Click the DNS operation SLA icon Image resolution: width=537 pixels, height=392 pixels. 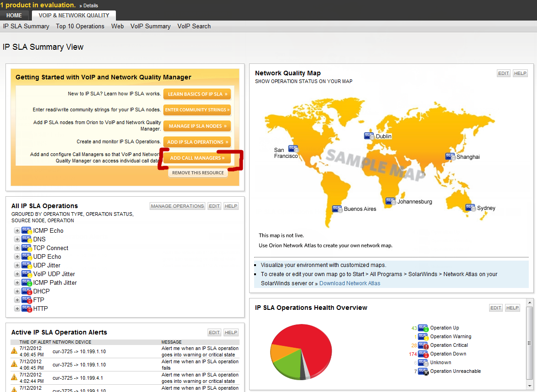tap(26, 239)
